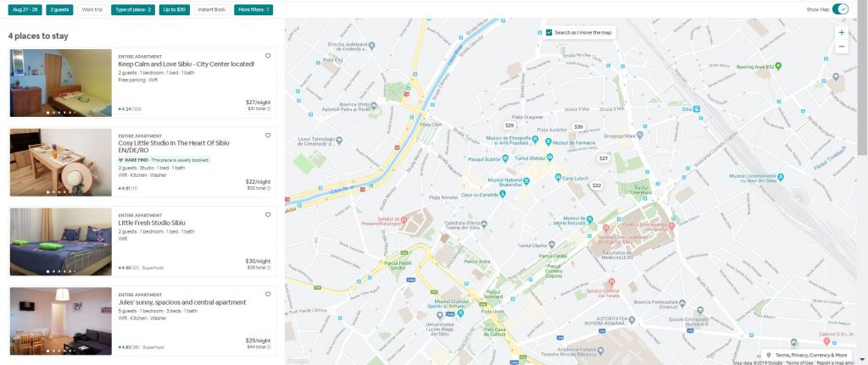The image size is (868, 365).
Task: Open the 'Up to $30' price filter
Action: (174, 9)
